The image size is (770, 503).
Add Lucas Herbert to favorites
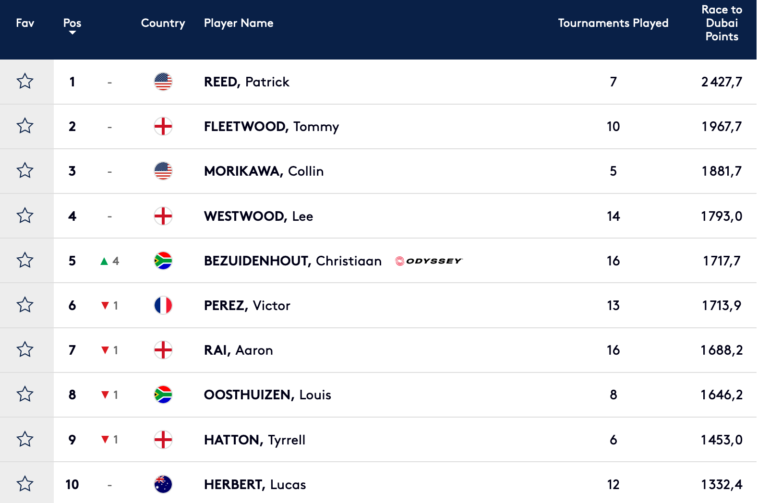(25, 484)
